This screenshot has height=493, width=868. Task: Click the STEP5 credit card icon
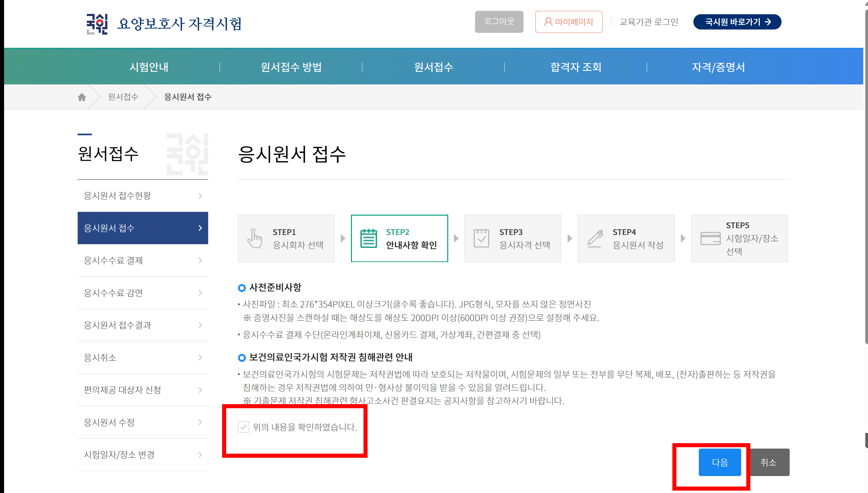tap(710, 238)
